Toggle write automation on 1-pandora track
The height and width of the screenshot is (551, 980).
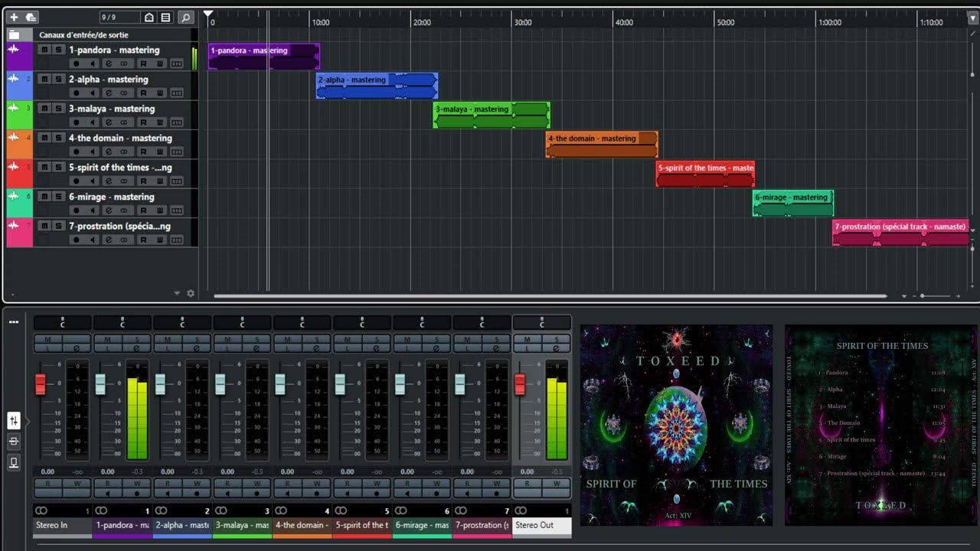tap(160, 64)
